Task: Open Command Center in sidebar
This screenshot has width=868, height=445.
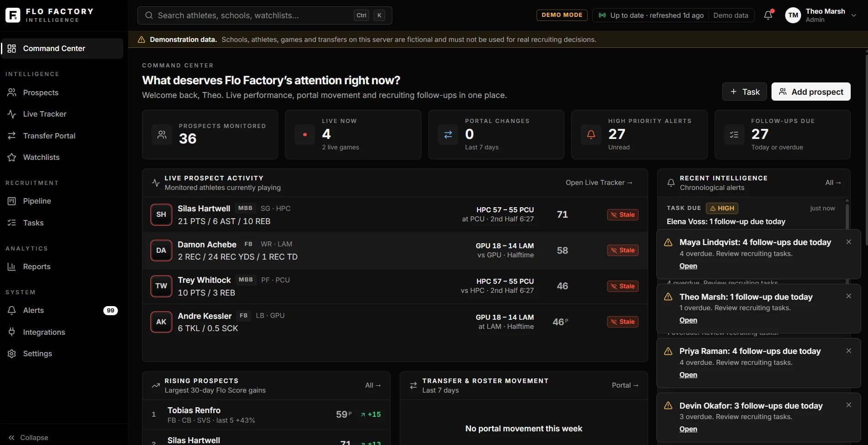Action: coord(62,48)
